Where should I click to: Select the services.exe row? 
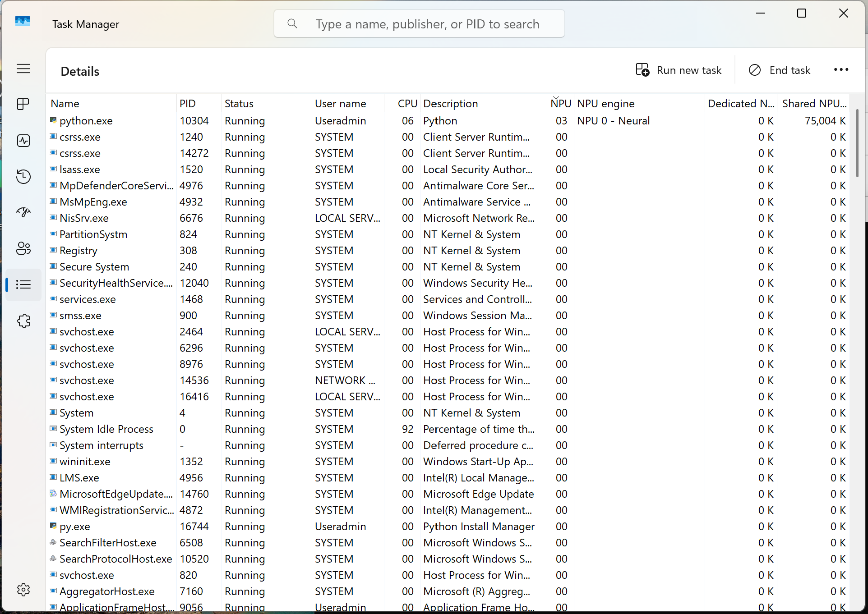pyautogui.click(x=448, y=299)
